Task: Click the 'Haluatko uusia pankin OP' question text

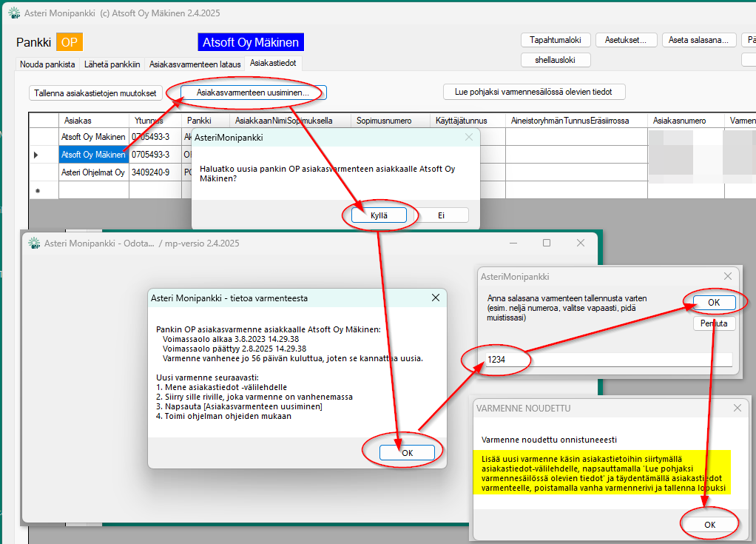Action: coord(328,174)
